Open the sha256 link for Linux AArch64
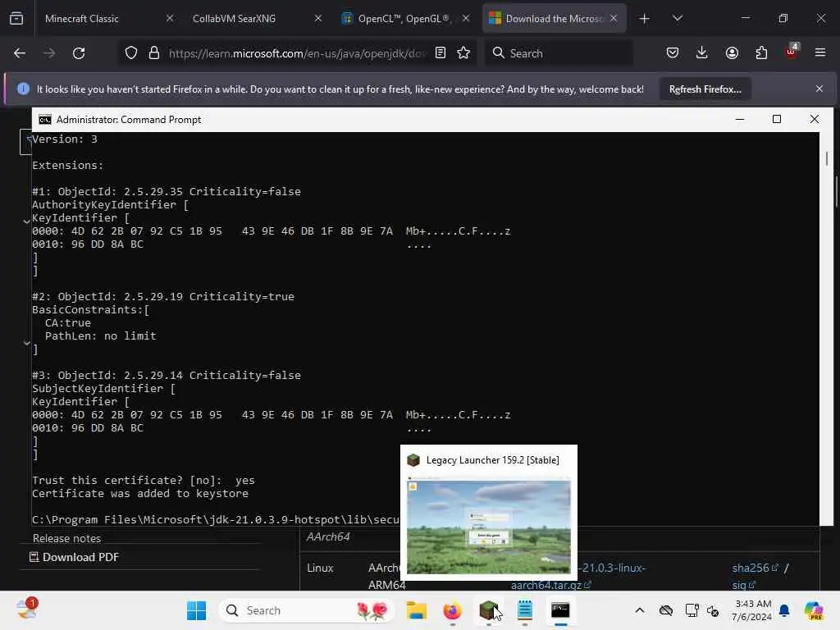Screen dimensions: 840x630 (x=756, y=568)
